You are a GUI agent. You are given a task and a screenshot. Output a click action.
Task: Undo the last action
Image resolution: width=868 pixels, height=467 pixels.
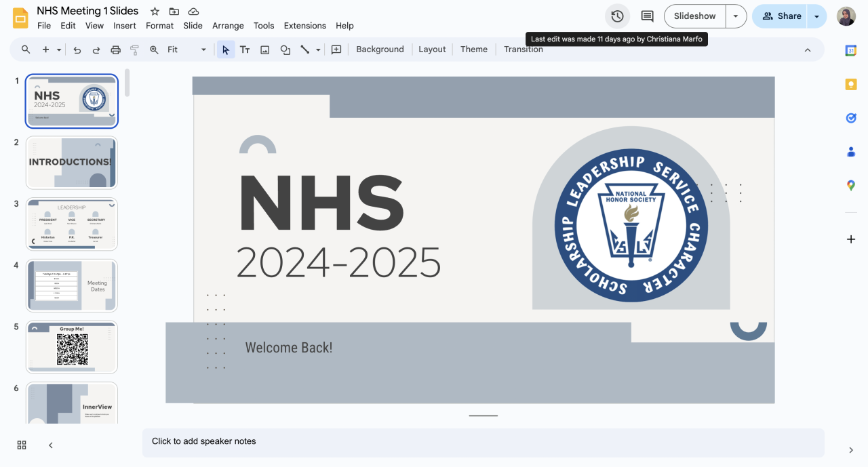(x=77, y=49)
